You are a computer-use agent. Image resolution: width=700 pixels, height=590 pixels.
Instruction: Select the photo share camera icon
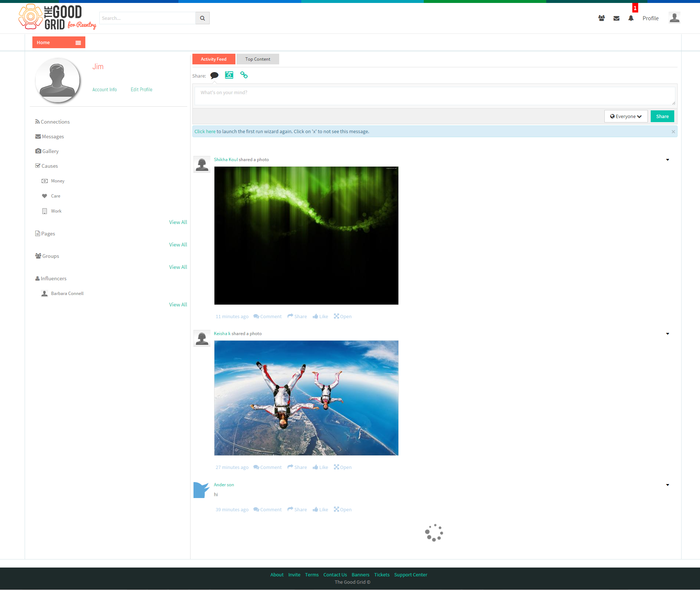[x=229, y=75]
